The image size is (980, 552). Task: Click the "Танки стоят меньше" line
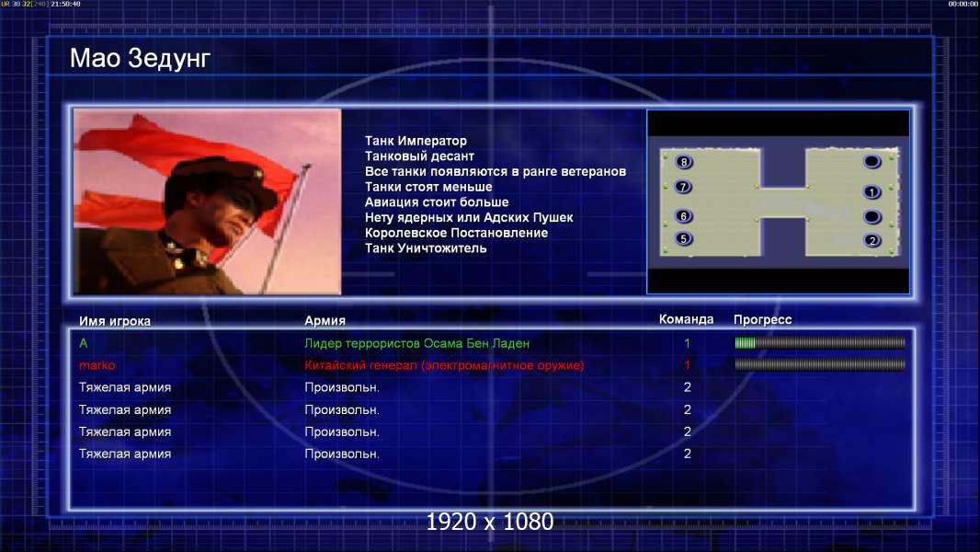428,187
